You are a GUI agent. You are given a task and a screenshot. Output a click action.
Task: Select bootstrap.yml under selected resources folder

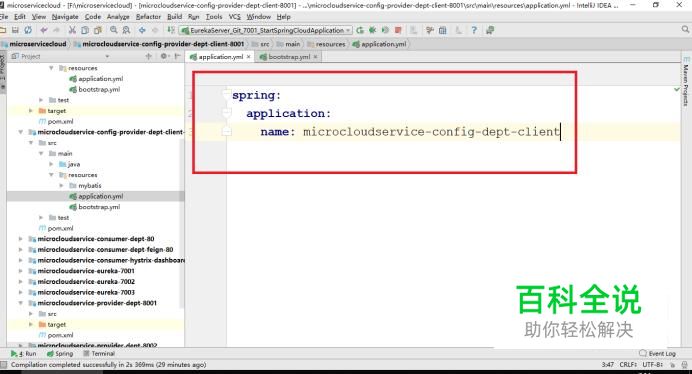[x=94, y=207]
